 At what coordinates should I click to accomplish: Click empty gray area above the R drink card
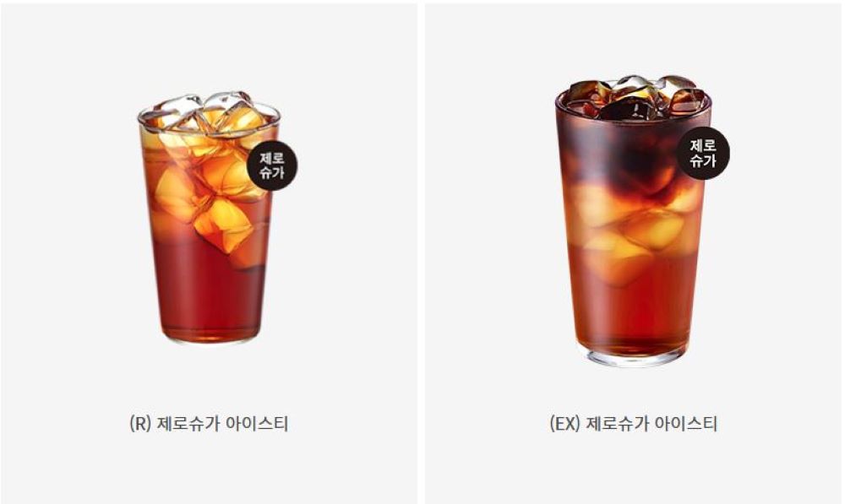[209, 43]
